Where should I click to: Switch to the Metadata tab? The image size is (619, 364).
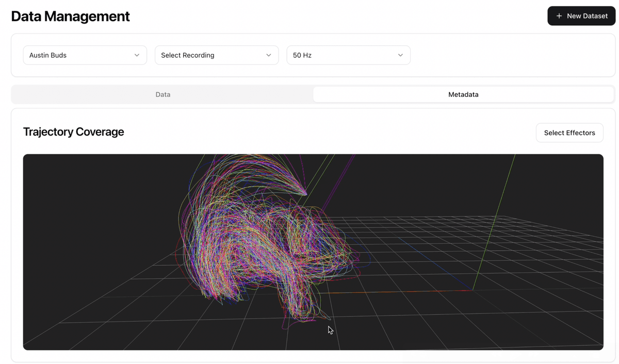[x=463, y=94]
